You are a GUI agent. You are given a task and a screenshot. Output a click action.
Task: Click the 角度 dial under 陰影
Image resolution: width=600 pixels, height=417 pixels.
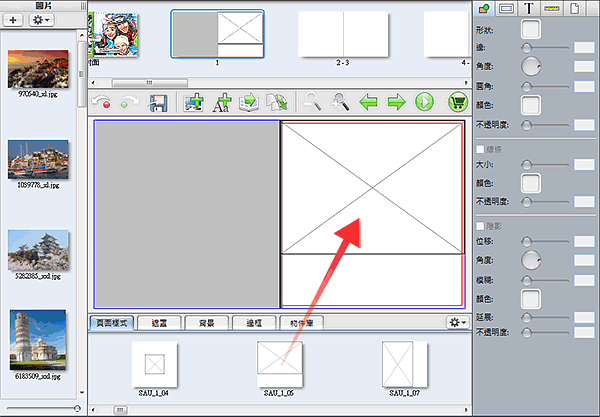(531, 260)
